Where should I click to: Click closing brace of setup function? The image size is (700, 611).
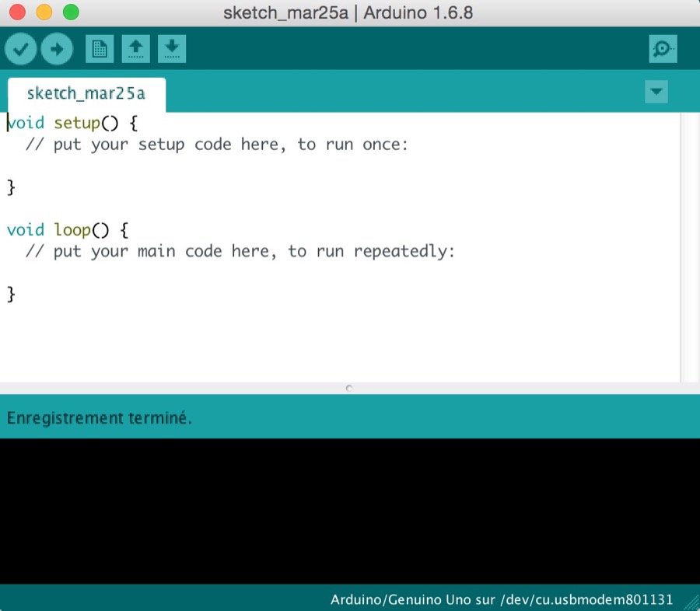tap(11, 187)
